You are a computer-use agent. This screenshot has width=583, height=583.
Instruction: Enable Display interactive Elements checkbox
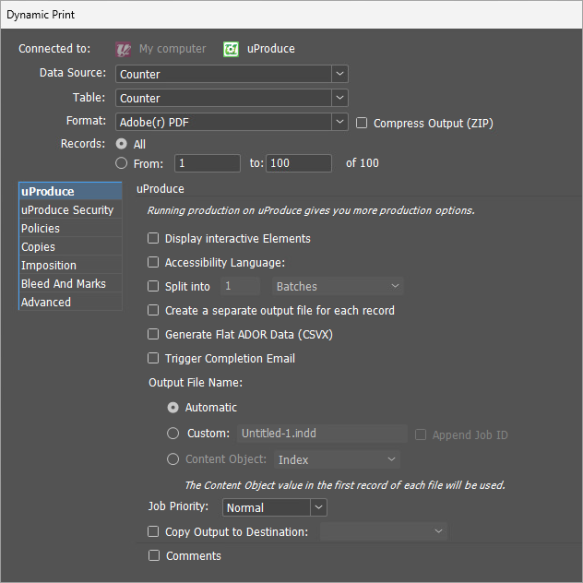pos(153,238)
